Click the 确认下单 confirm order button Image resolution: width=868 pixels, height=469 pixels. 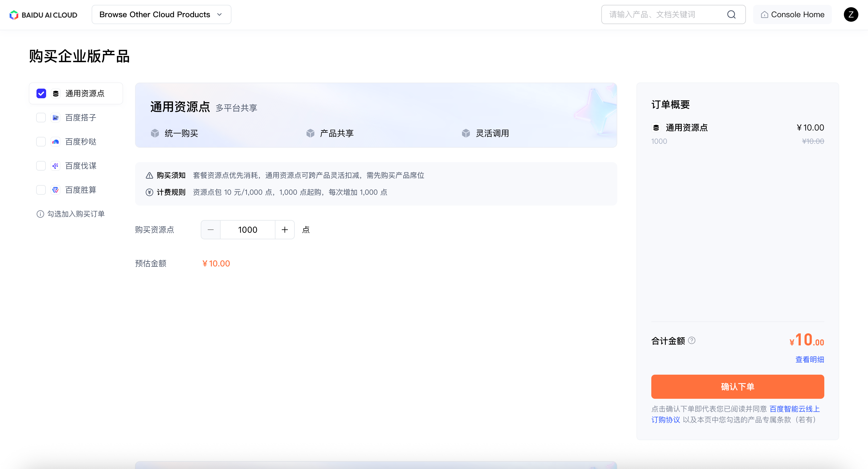click(x=737, y=387)
